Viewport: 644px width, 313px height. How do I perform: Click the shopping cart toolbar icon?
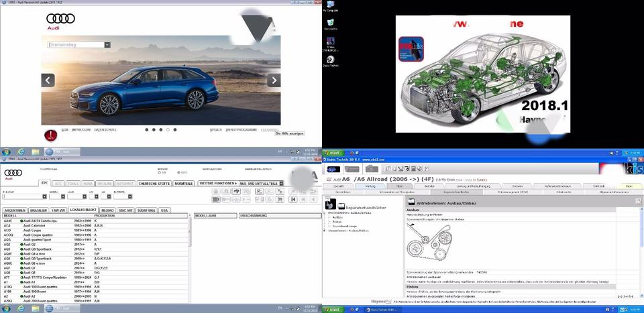pos(280,199)
